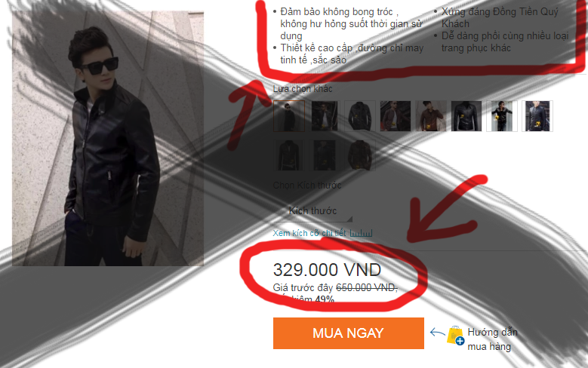The image size is (588, 368).
Task: Choose sixth thumbnail of glossy black jacket
Action: tap(466, 116)
